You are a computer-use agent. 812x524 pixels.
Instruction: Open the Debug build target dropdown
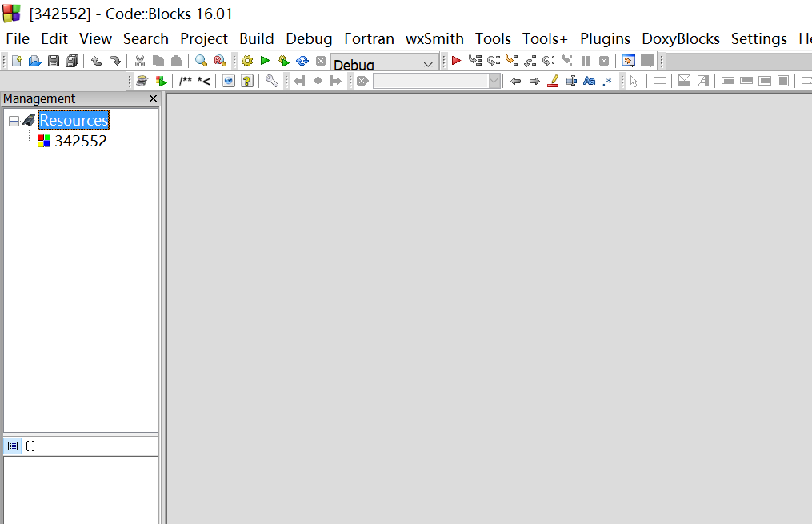384,62
